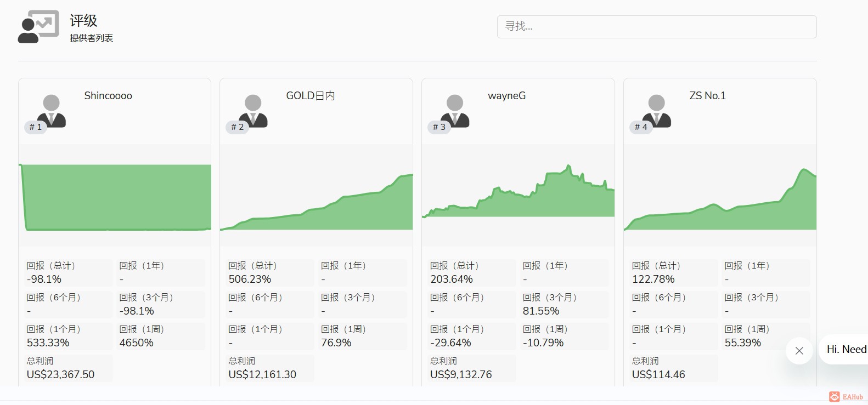
Task: Open the GOLD日内 provider name link
Action: click(311, 96)
